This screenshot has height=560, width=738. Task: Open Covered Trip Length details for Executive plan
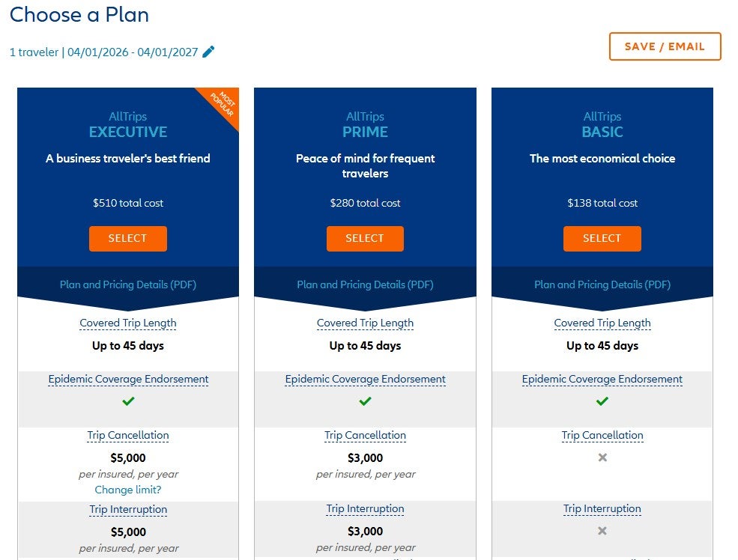click(x=127, y=323)
